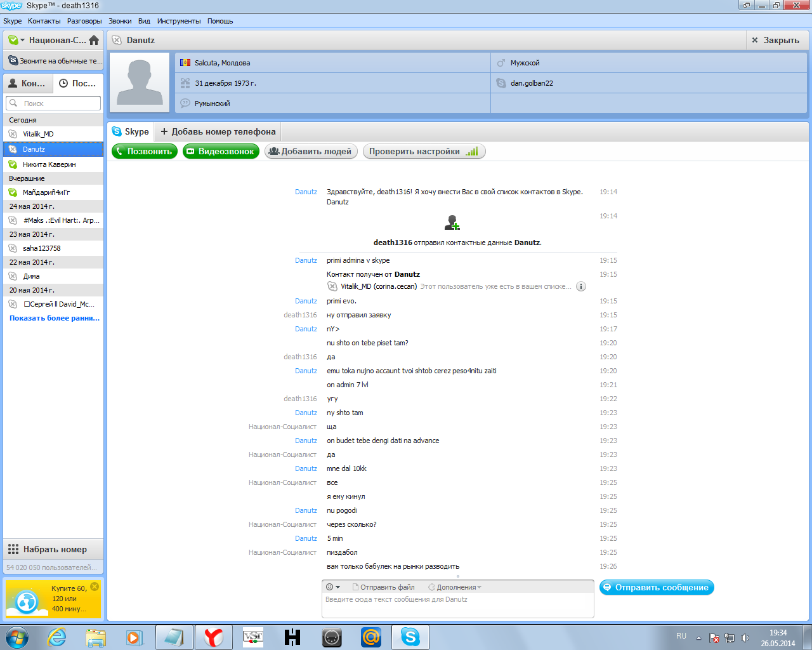812x650 pixels.
Task: Open Windows Media Player from taskbar
Action: [x=135, y=637]
